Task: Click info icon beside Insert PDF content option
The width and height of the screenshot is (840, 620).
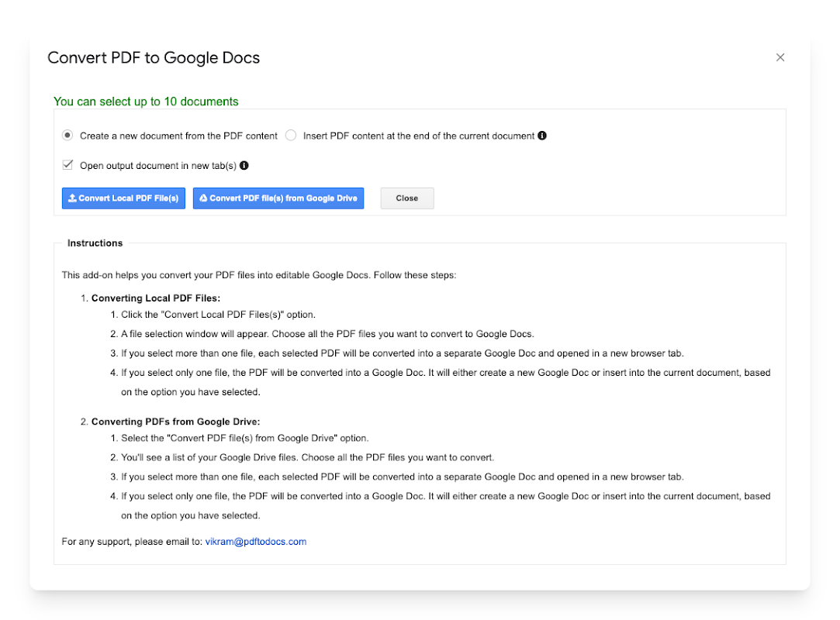Action: [x=542, y=136]
